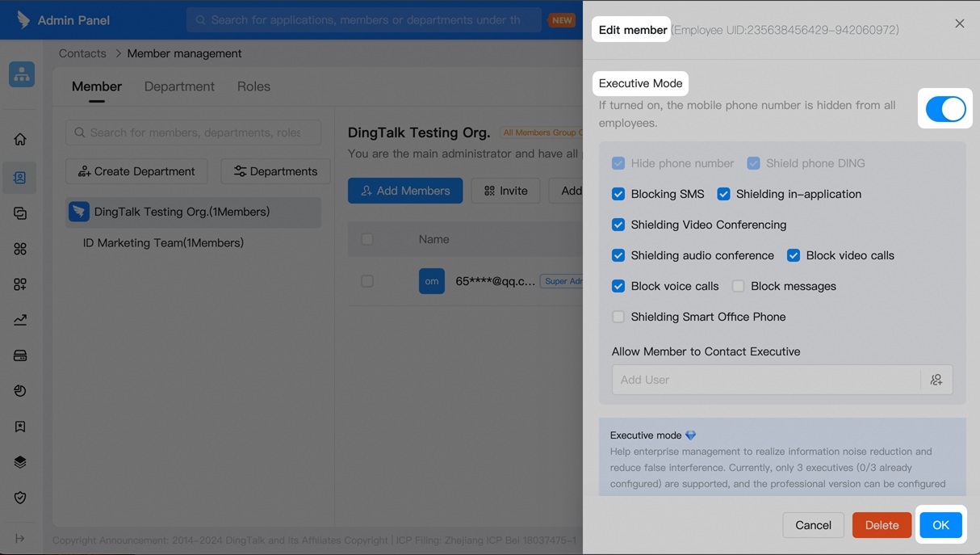Uncheck Shielding in-application checkbox
Viewport: 980px width, 555px height.
click(x=724, y=194)
